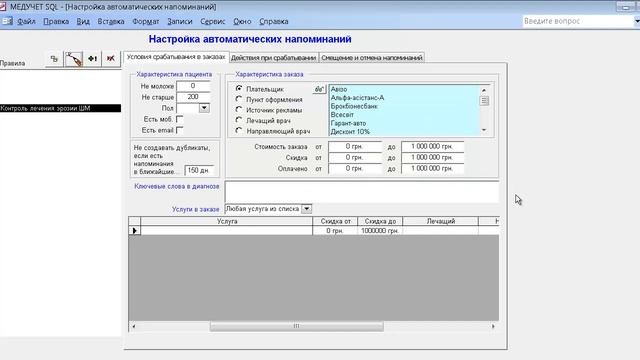Select the Лечащий врач radio button
This screenshot has width=640, height=360.
pos(239,120)
